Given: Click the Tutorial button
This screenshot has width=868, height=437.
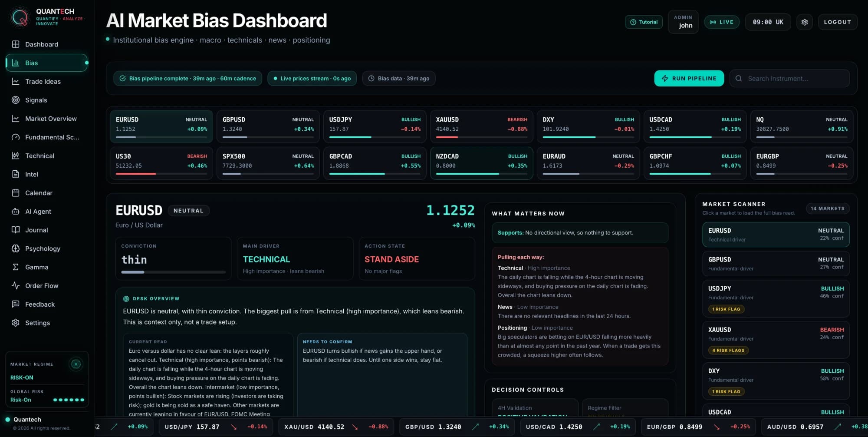Looking at the screenshot, I should 644,22.
